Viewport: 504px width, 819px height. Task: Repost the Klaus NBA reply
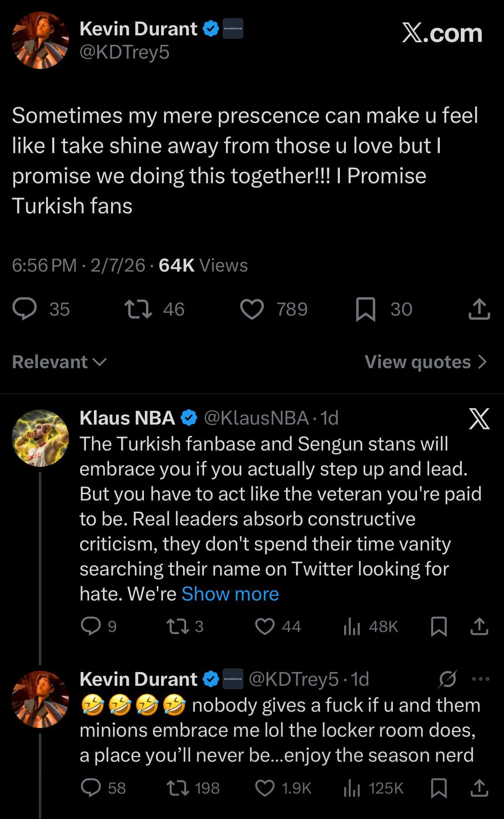pos(178,626)
